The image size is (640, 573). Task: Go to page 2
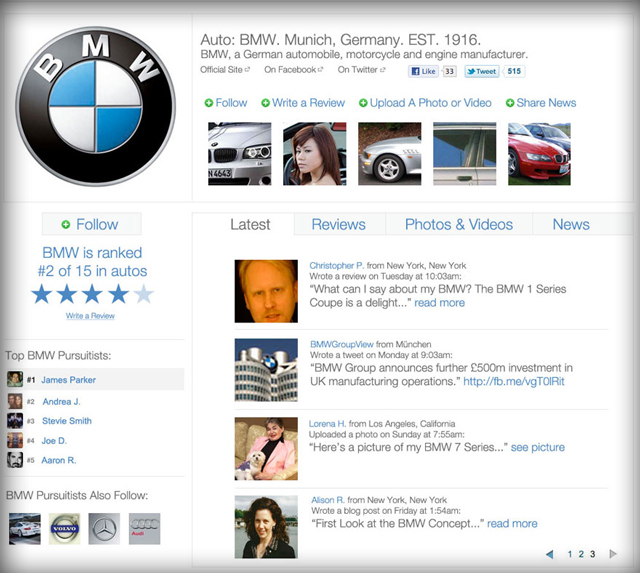click(x=581, y=554)
